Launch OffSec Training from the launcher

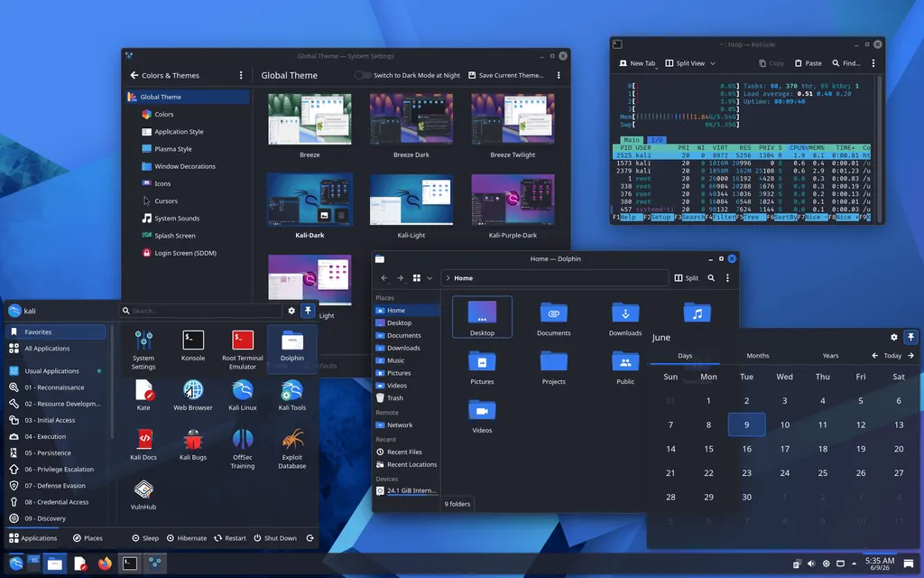point(242,448)
